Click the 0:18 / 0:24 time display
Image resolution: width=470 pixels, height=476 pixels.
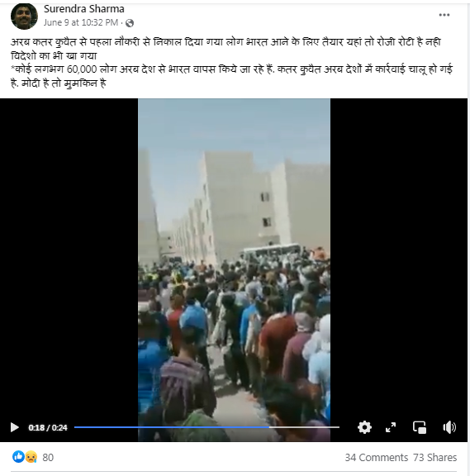pos(48,428)
